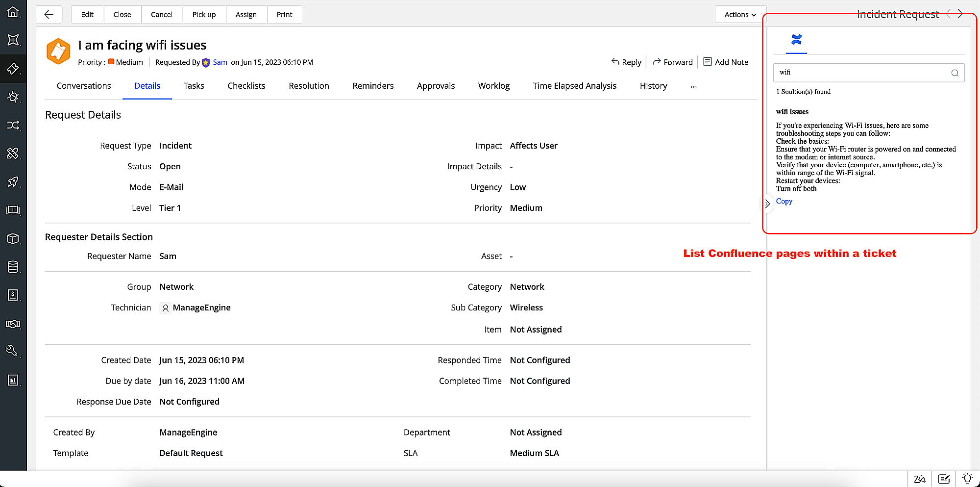Copy the wifi issues solution text
The width and height of the screenshot is (980, 487).
point(784,201)
